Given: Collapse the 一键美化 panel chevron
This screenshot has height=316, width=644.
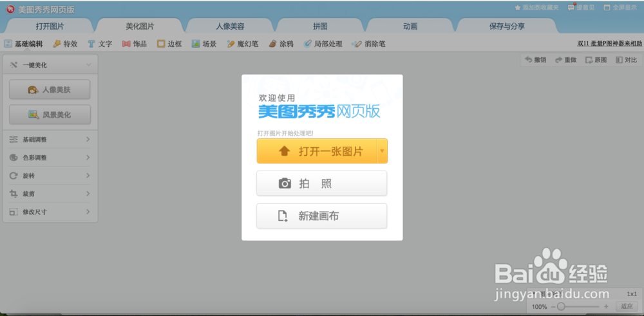Looking at the screenshot, I should coord(88,65).
